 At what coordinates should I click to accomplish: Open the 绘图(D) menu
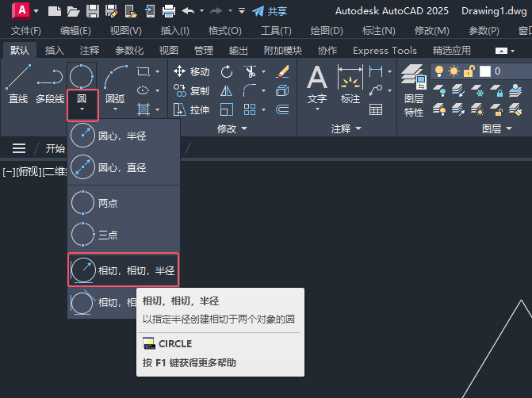(x=327, y=31)
